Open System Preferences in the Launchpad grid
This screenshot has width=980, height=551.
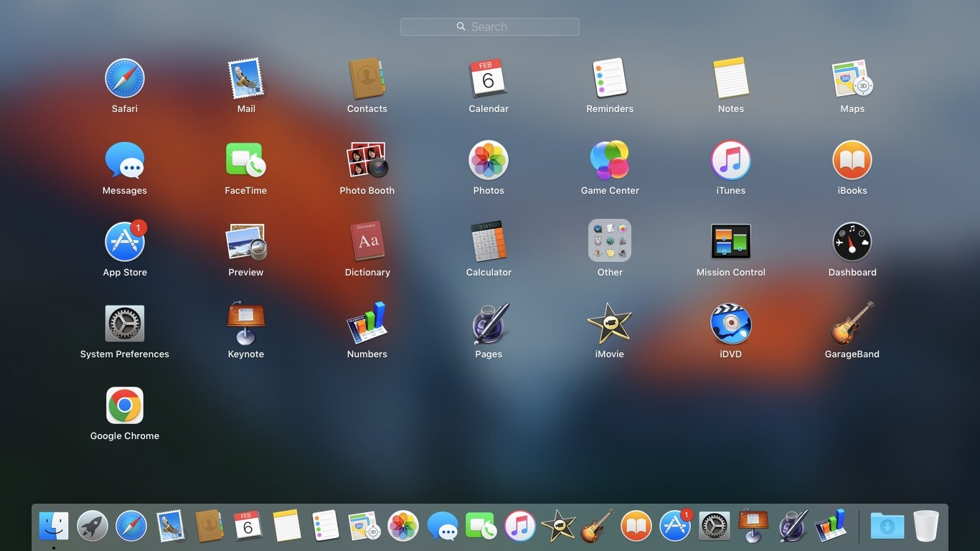(125, 324)
